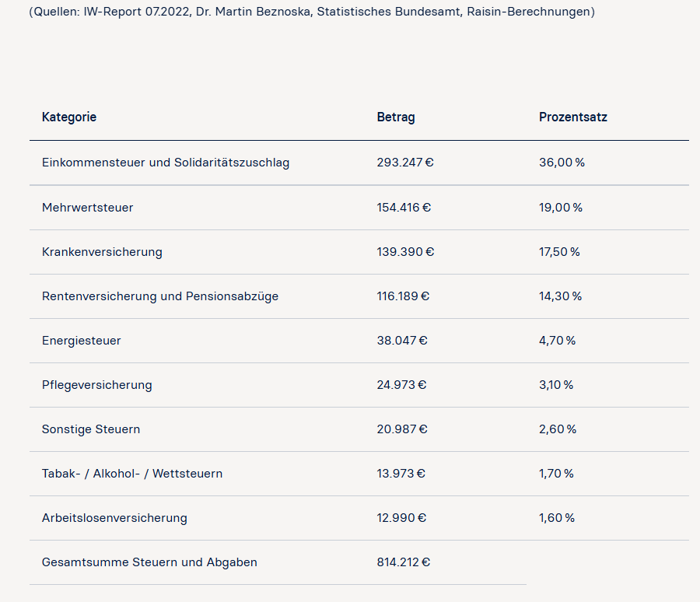Select the Krankenversicherung row label
This screenshot has height=602, width=700.
click(102, 252)
